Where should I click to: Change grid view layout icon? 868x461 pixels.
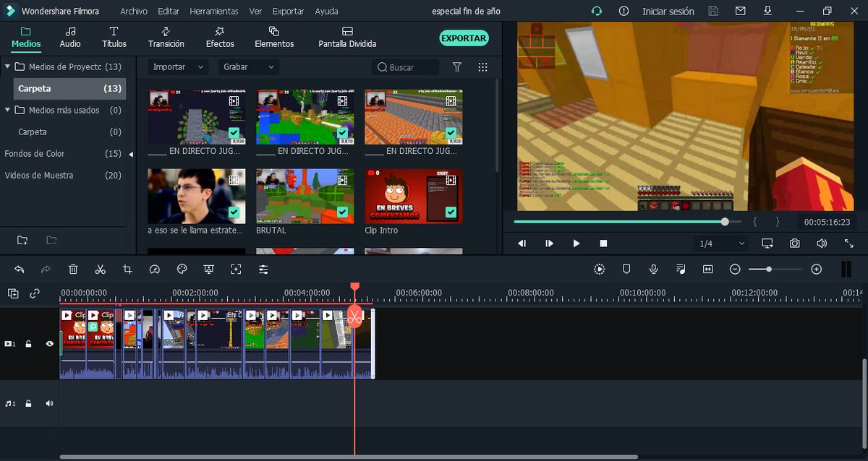[x=483, y=67]
